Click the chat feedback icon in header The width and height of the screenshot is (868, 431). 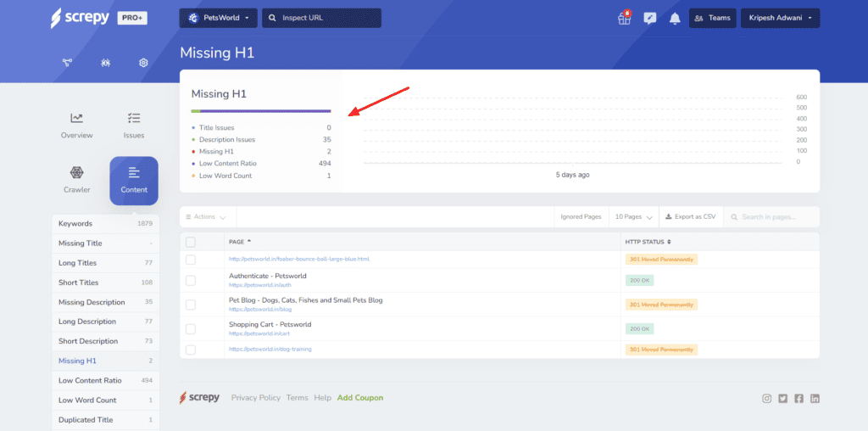(650, 18)
